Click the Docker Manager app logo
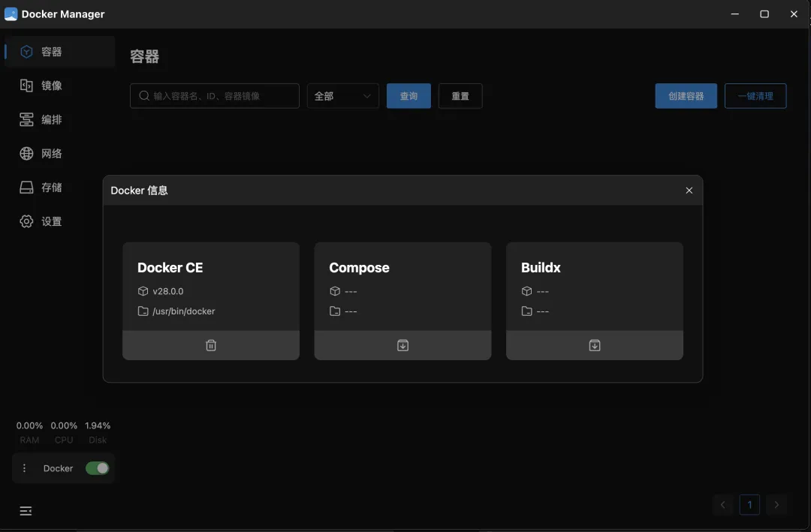The image size is (811, 532). (11, 14)
